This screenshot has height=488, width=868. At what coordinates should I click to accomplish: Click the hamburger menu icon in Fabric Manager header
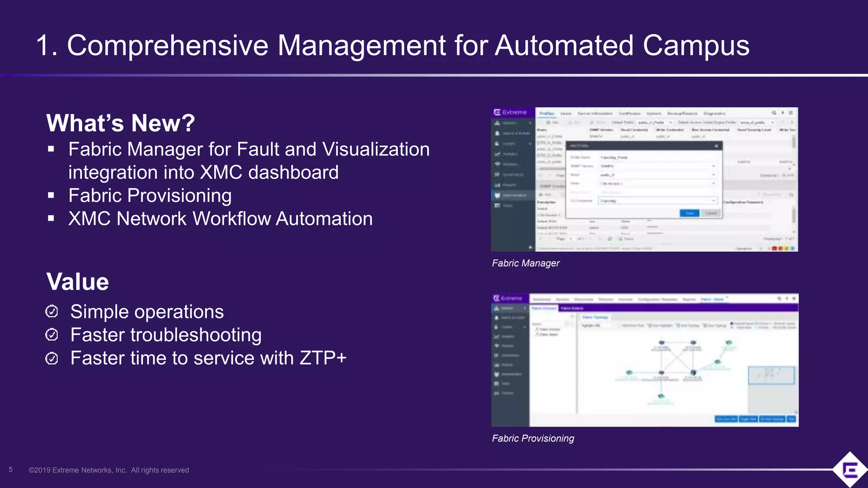pyautogui.click(x=791, y=113)
